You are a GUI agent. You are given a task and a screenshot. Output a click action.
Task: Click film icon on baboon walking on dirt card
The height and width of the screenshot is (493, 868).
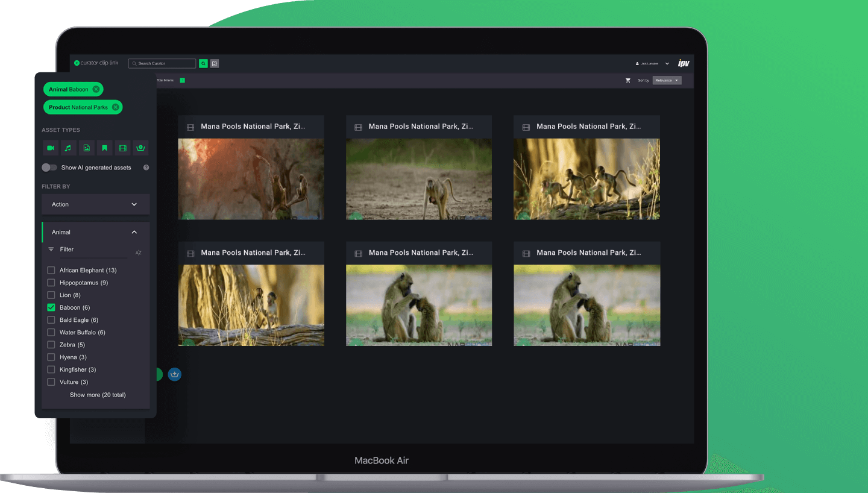[358, 127]
